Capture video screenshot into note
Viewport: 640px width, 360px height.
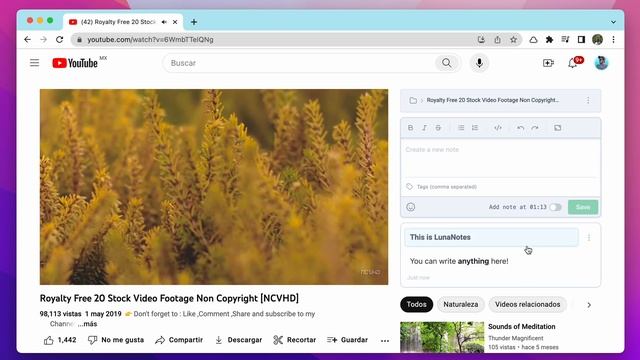[x=558, y=128]
